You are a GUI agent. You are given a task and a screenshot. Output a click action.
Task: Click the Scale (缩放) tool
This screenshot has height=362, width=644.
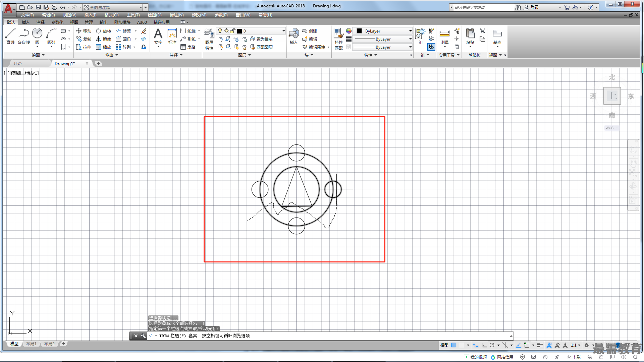coord(103,47)
